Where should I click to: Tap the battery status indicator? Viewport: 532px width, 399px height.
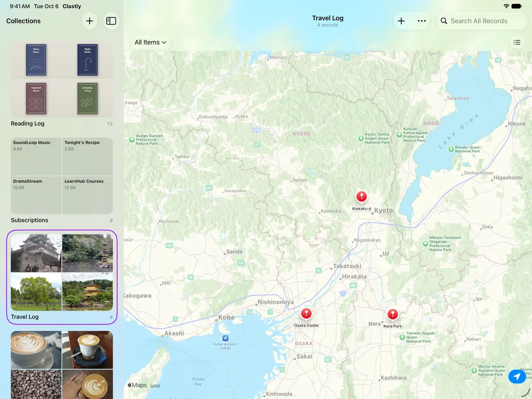tap(517, 6)
